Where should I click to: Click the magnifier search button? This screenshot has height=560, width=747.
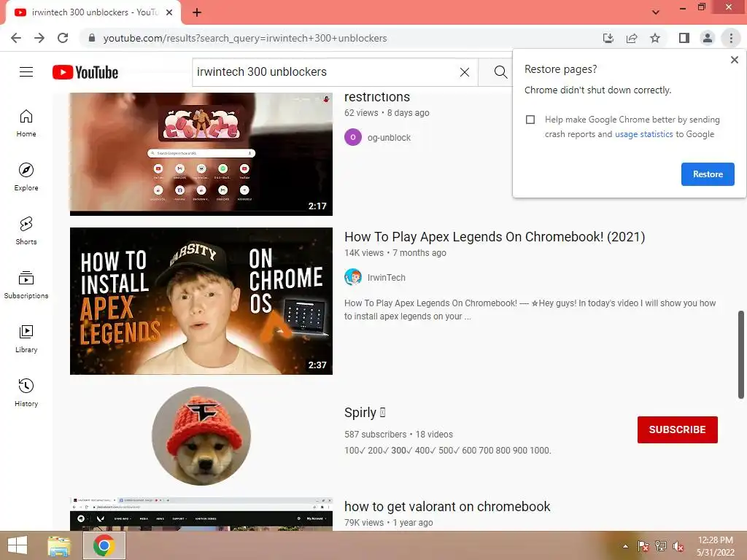coord(500,72)
